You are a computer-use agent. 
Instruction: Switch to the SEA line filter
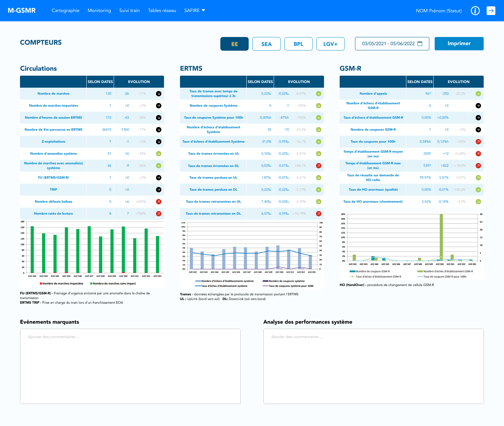[x=266, y=44]
